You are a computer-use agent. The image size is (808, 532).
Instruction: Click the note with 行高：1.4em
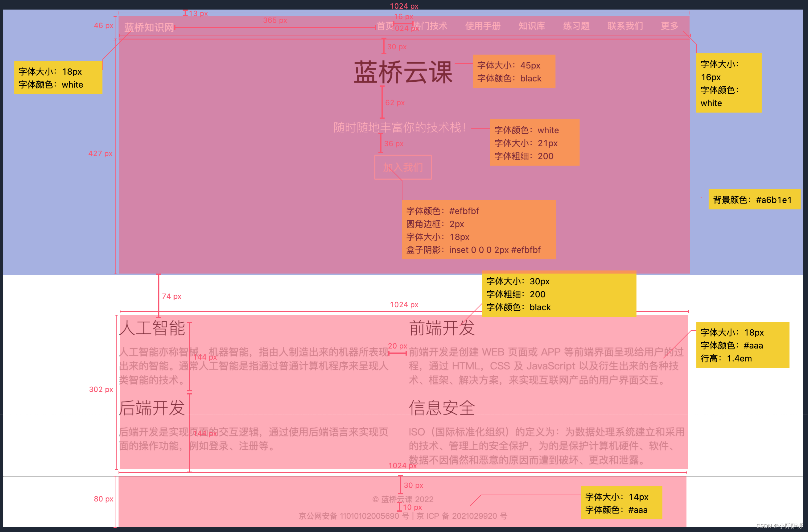tap(743, 345)
